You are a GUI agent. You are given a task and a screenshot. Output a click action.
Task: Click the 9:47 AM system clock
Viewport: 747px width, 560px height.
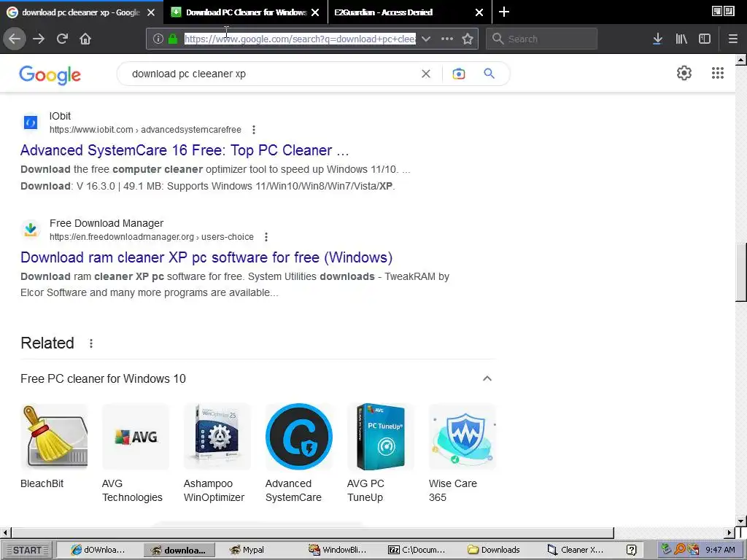(720, 550)
